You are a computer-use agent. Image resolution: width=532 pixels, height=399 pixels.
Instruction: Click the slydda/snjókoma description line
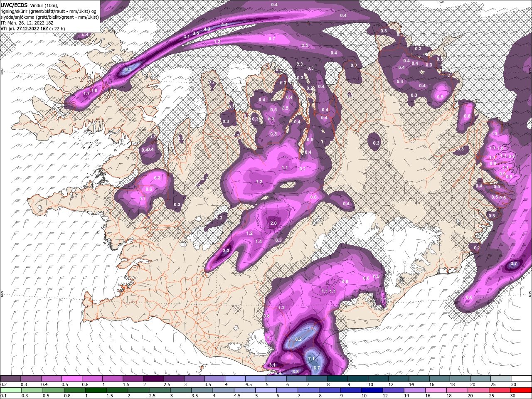(49, 17)
